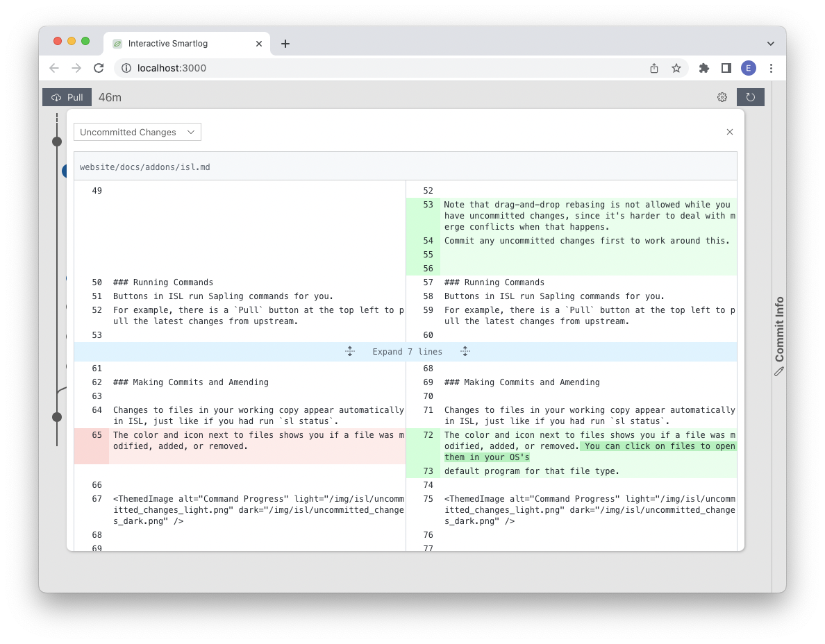Click left pane line 67 ThemedImage text
Image resolution: width=825 pixels, height=644 pixels.
(258, 510)
